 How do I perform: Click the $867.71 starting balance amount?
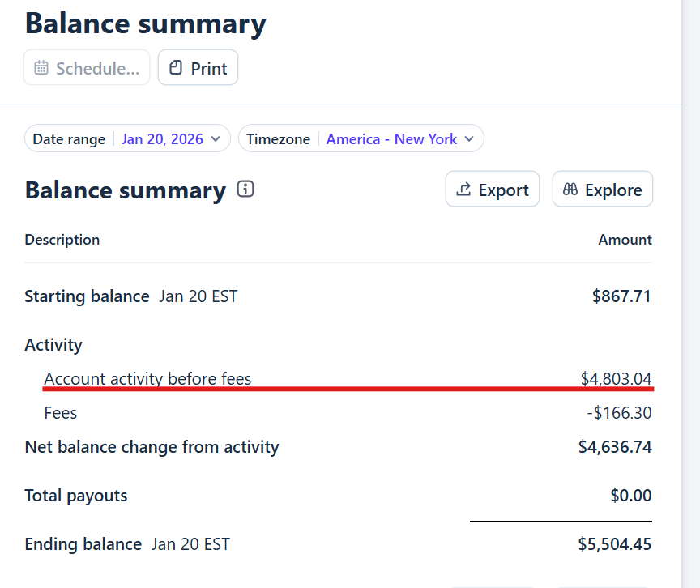point(621,296)
